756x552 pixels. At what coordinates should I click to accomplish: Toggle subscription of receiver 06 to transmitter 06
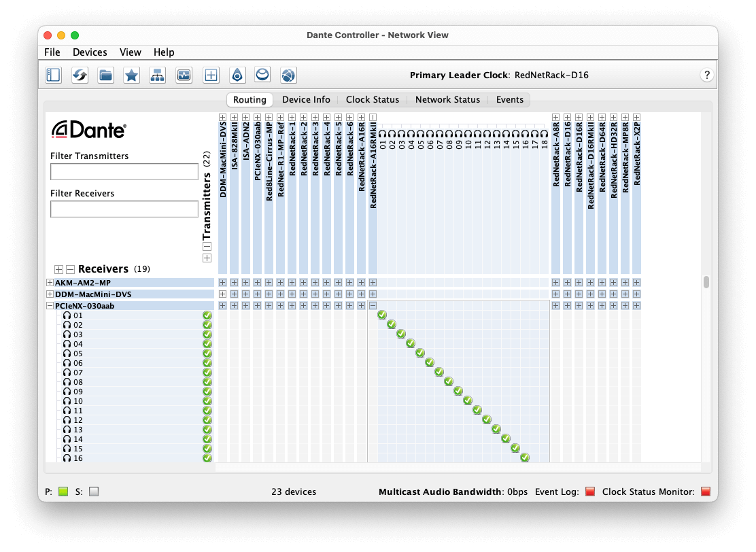430,362
